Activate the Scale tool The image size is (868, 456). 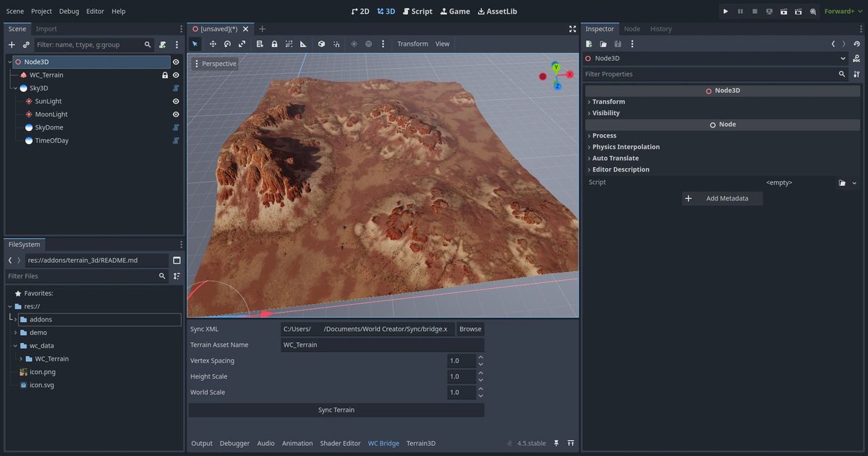tap(242, 44)
